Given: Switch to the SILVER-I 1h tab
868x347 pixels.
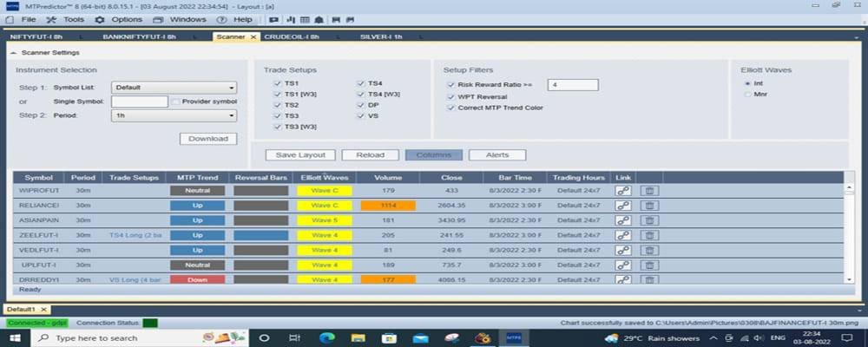Looking at the screenshot, I should (381, 37).
